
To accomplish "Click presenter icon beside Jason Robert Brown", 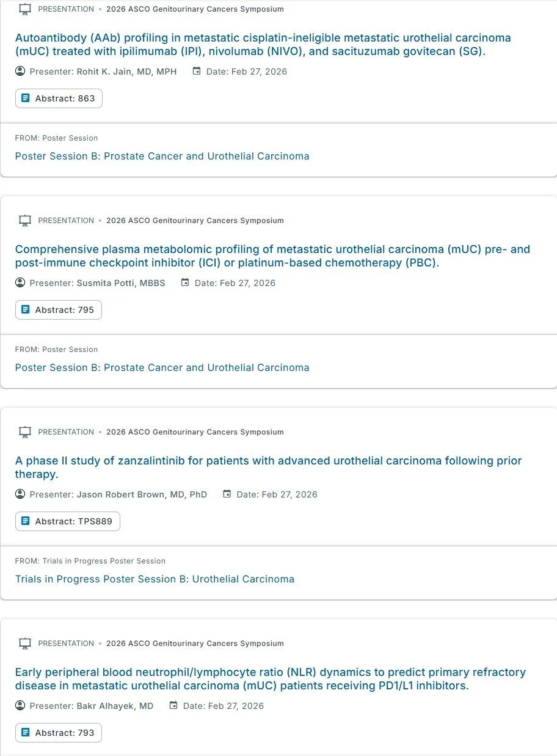I will tap(20, 494).
